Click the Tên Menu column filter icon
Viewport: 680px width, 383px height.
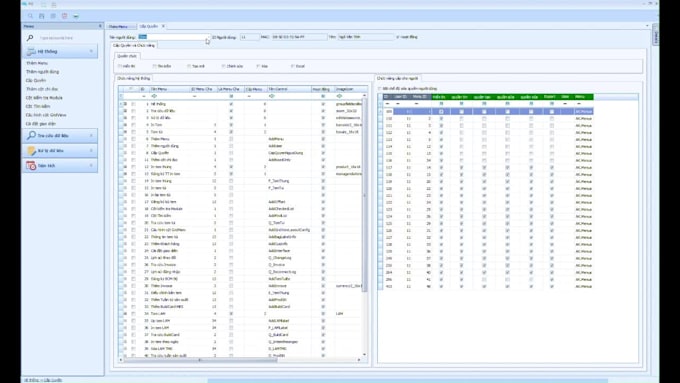(155, 96)
